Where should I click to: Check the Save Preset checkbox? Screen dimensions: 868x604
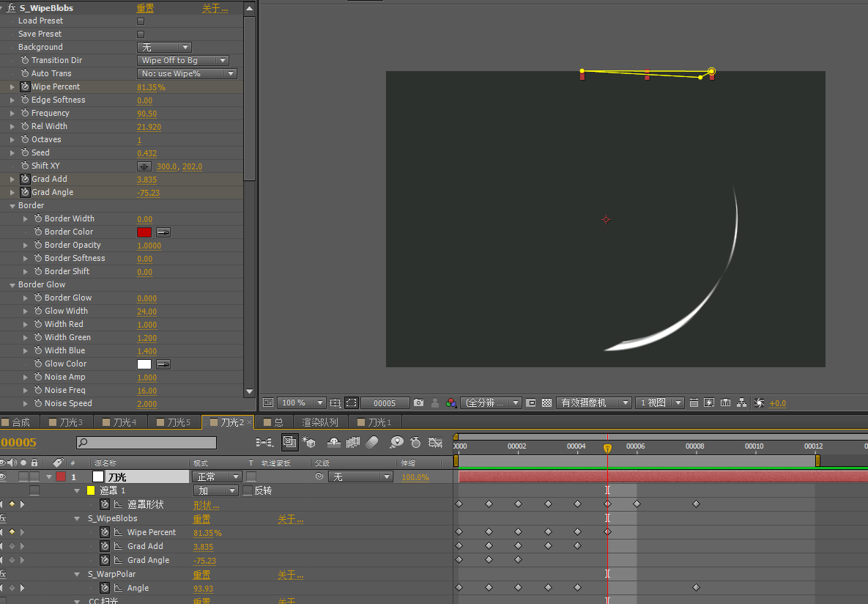[x=141, y=34]
